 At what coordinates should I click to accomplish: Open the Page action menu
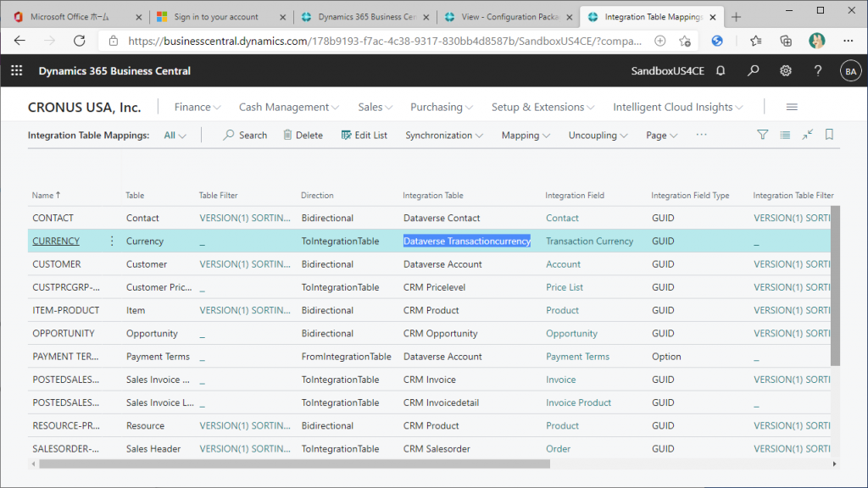[x=661, y=135]
